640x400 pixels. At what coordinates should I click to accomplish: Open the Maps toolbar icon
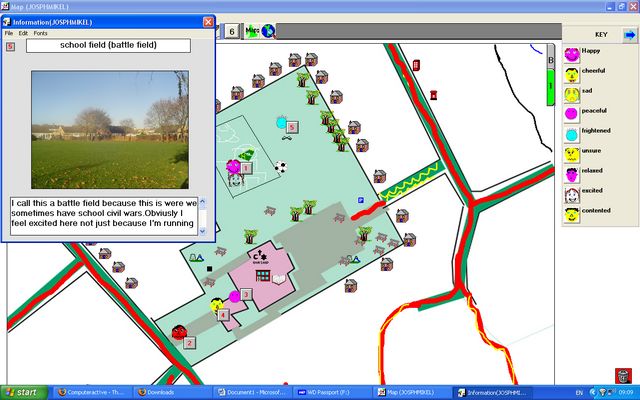pos(252,31)
